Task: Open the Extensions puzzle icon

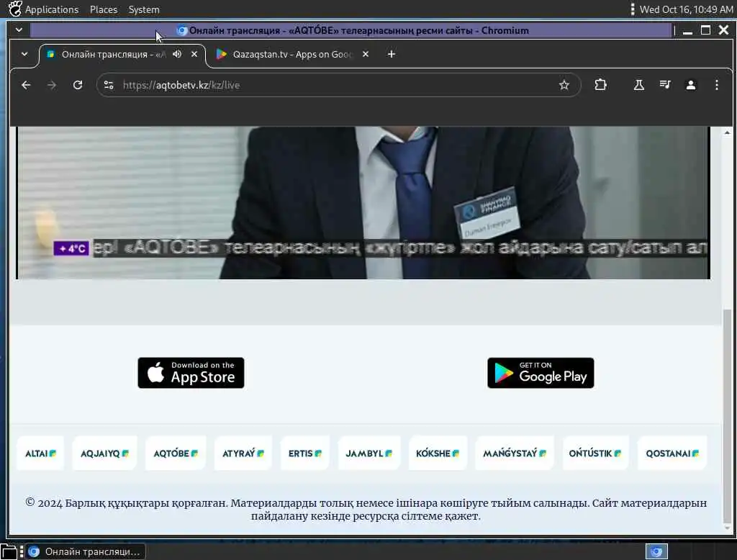Action: [600, 85]
